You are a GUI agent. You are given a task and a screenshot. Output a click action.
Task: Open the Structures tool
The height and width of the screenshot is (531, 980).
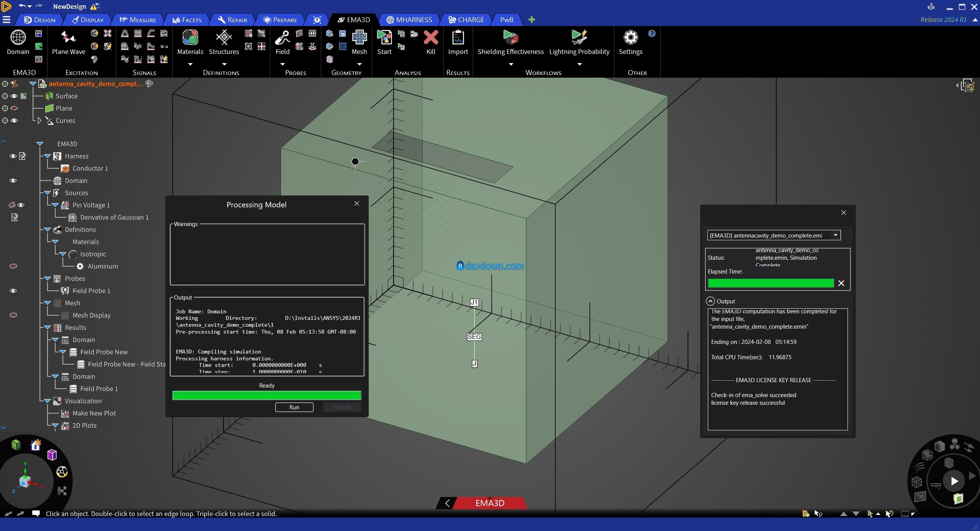coord(224,37)
